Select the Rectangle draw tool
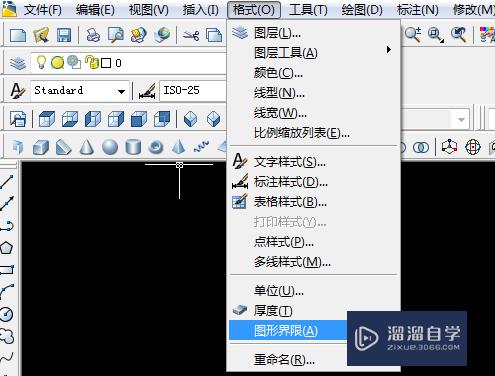The width and height of the screenshot is (495, 376). (x=7, y=270)
